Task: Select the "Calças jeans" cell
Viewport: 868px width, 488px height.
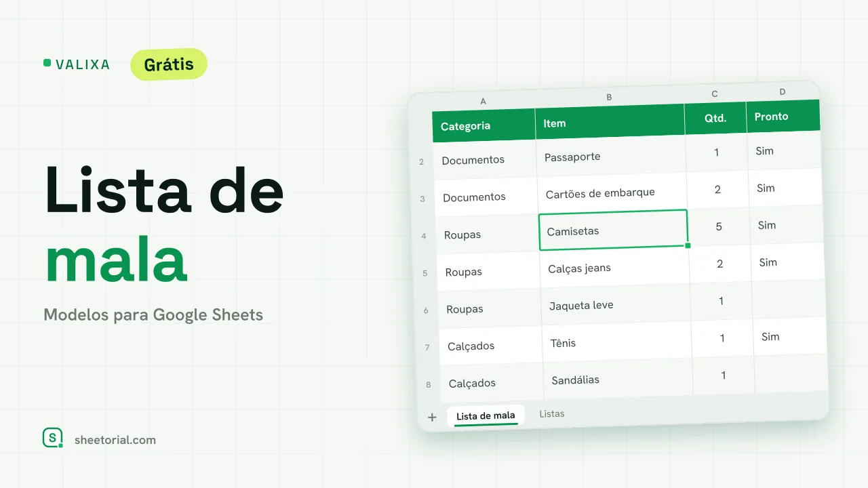Action: [x=615, y=267]
